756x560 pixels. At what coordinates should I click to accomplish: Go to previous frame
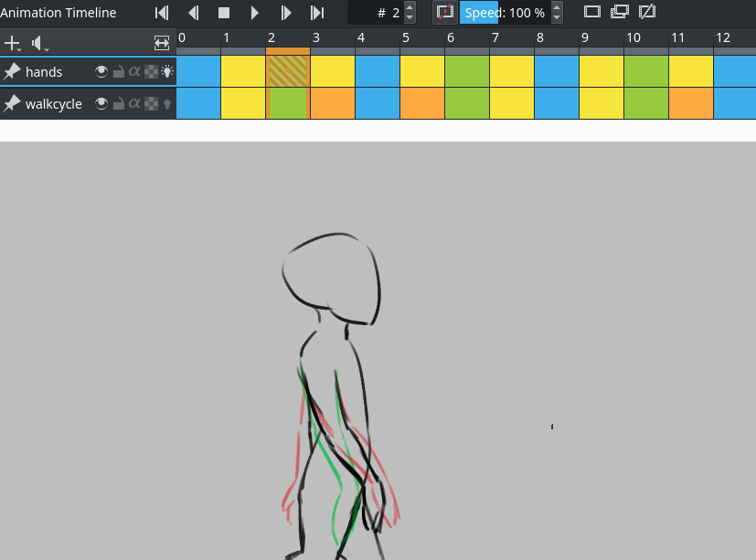tap(193, 13)
